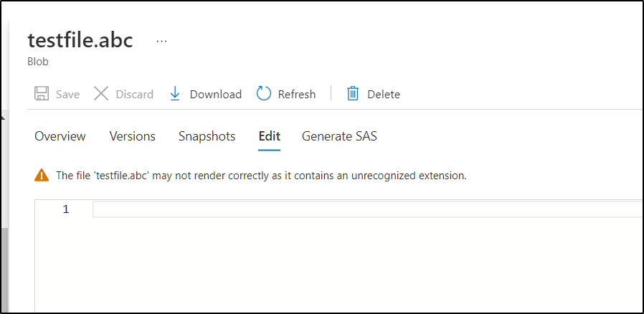The width and height of the screenshot is (644, 314).
Task: Switch to the Overview tab
Action: (60, 136)
